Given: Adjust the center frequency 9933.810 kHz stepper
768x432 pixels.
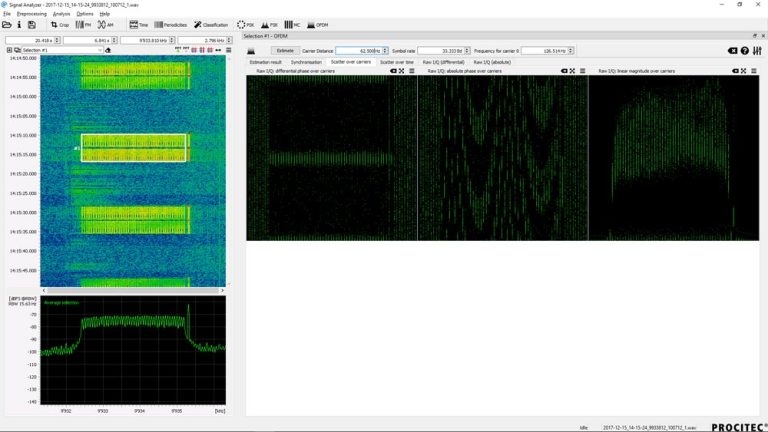Looking at the screenshot, I should [x=172, y=40].
